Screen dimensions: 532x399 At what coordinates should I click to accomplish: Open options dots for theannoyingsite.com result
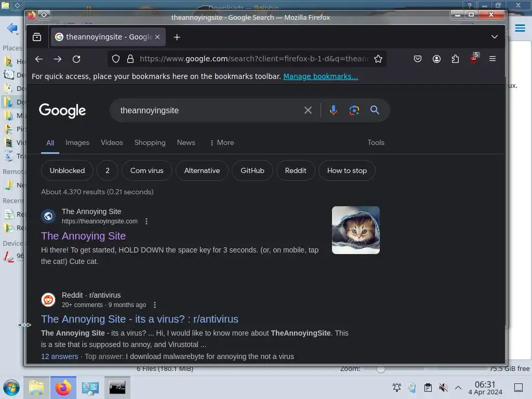coord(147,221)
